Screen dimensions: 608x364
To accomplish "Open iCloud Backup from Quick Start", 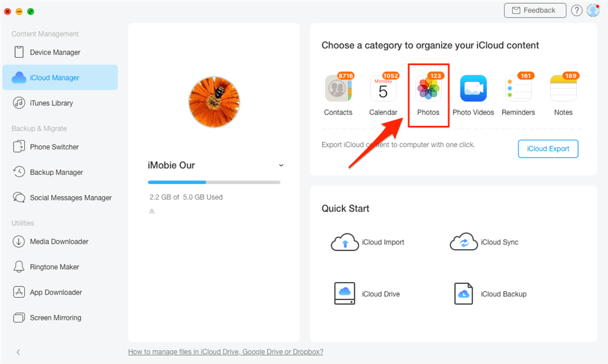I will click(x=491, y=294).
